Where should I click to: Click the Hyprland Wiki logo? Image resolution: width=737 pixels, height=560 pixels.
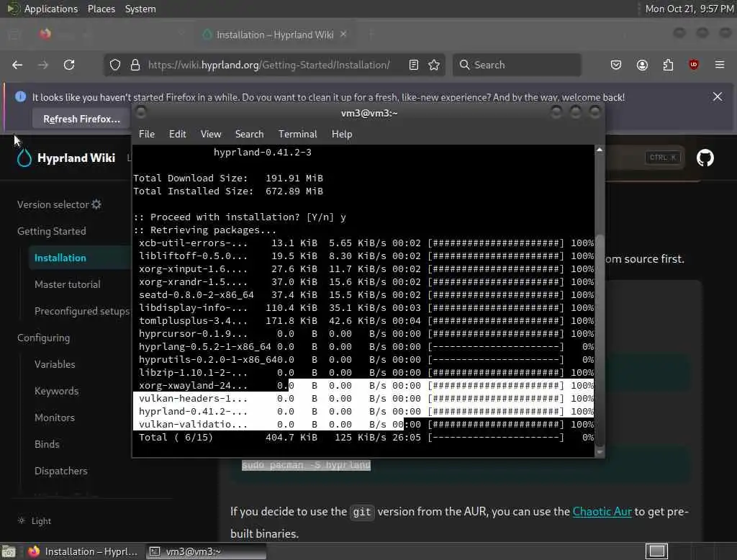point(65,158)
